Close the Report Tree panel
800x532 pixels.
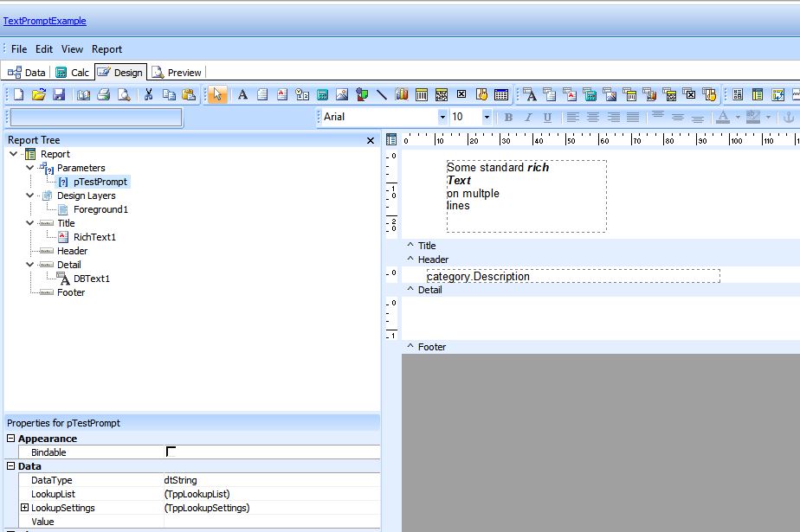coord(371,140)
